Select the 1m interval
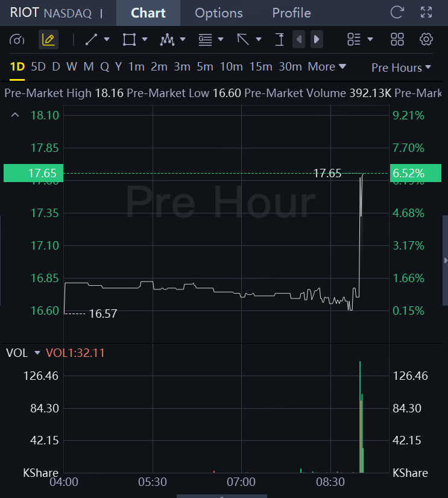 pyautogui.click(x=136, y=67)
